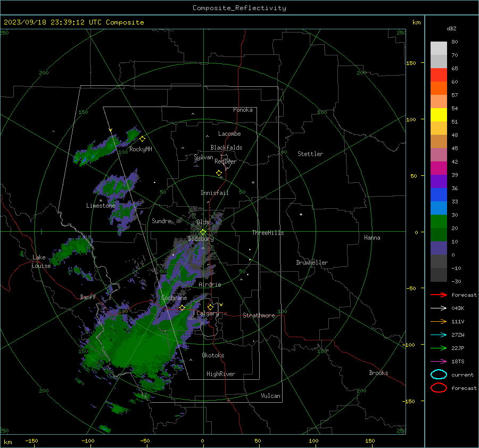Click the Ponoka label
479x448 pixels.
point(243,110)
